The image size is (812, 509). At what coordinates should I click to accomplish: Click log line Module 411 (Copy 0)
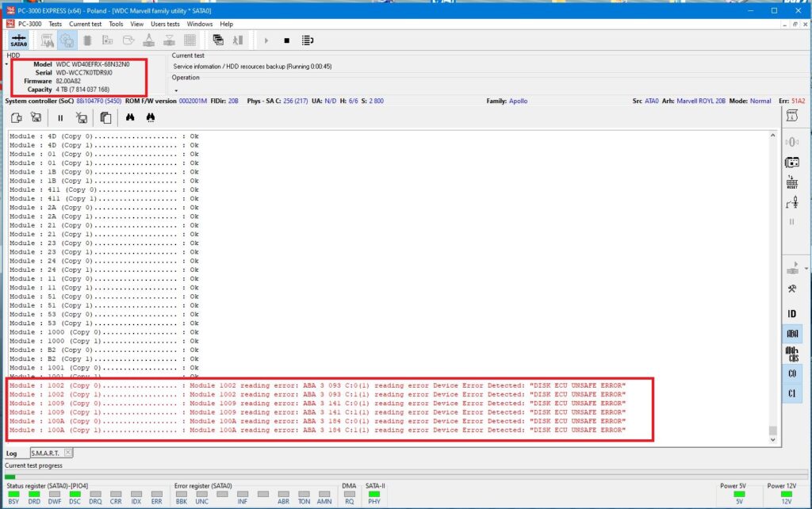click(x=104, y=190)
